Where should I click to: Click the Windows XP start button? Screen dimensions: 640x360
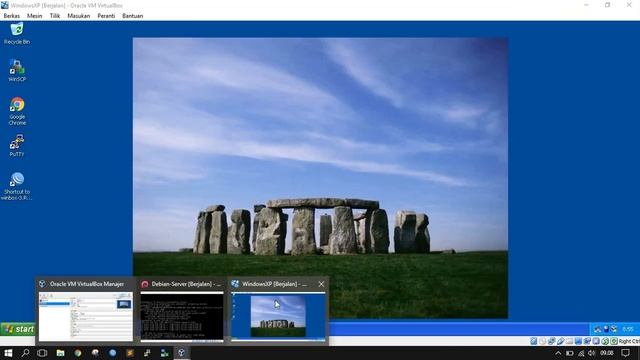coord(18,329)
